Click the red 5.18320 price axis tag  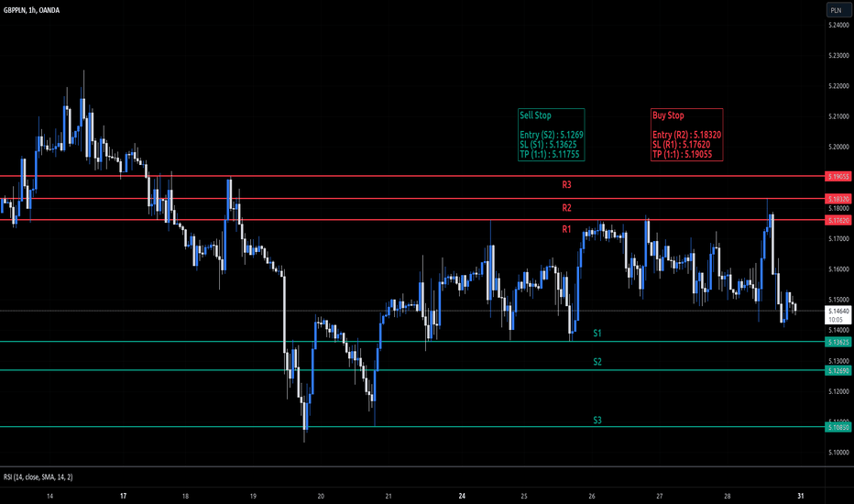(838, 199)
